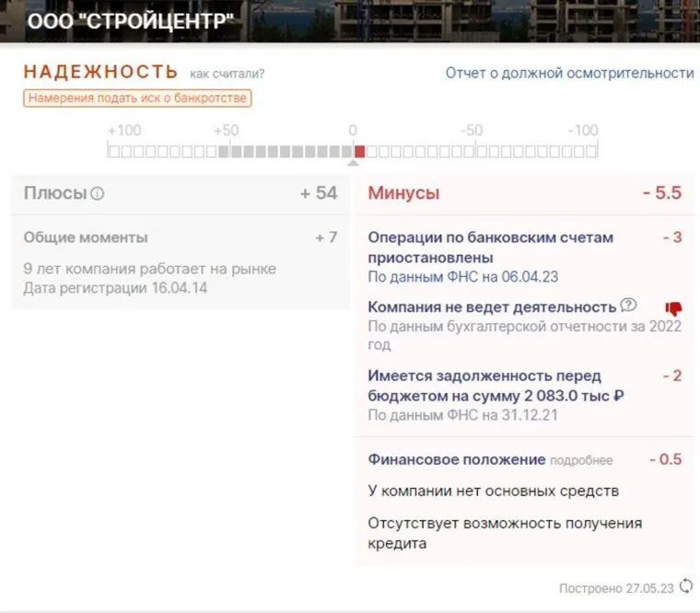The height and width of the screenshot is (613, 700).
Task: Refresh the report using the icon near Построено 27.05.23
Action: [686, 586]
